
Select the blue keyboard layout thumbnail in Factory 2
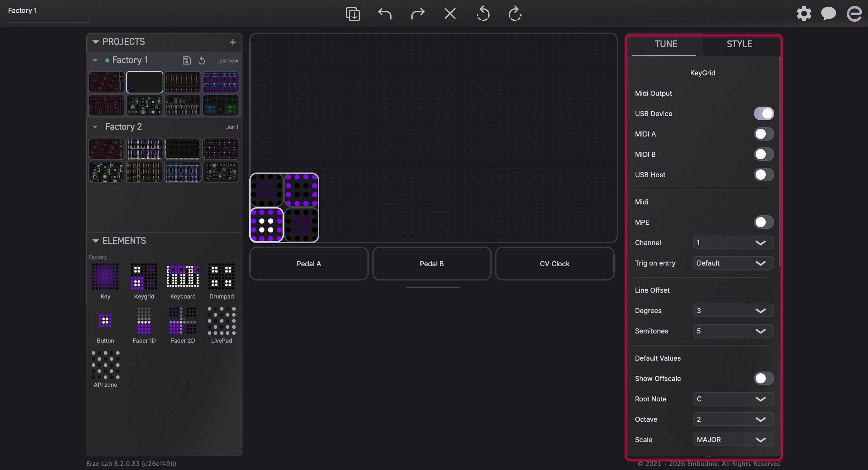(x=183, y=172)
